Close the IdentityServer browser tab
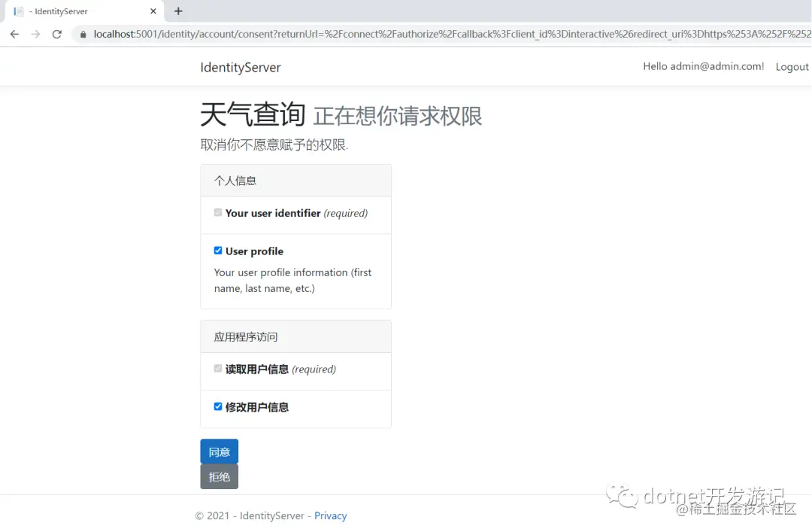Viewport: 812px width, 532px height. (x=153, y=11)
